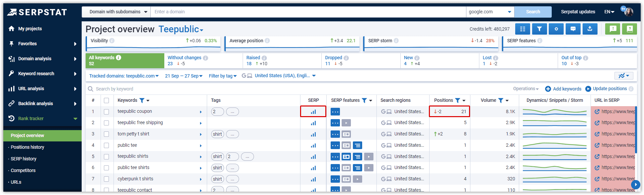Screen dimensions: 644x195
Task: Click info icon next to SERP storm
Action: point(396,41)
